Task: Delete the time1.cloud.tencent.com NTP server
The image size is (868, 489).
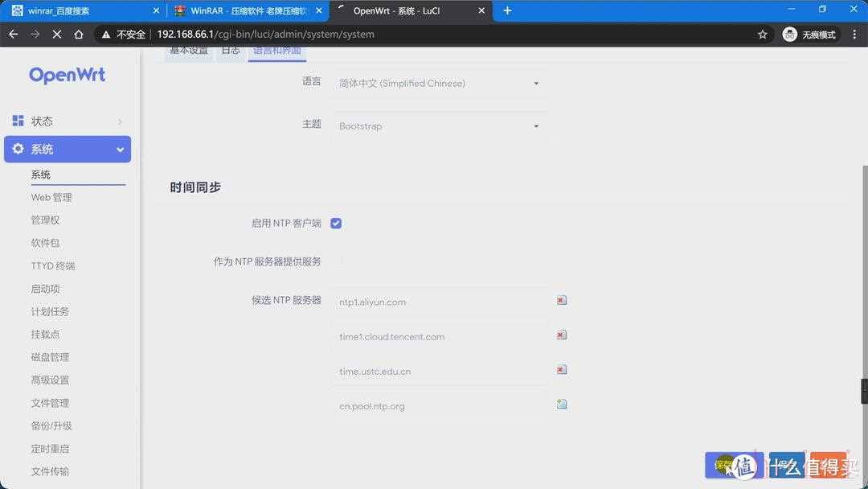Action: (562, 335)
